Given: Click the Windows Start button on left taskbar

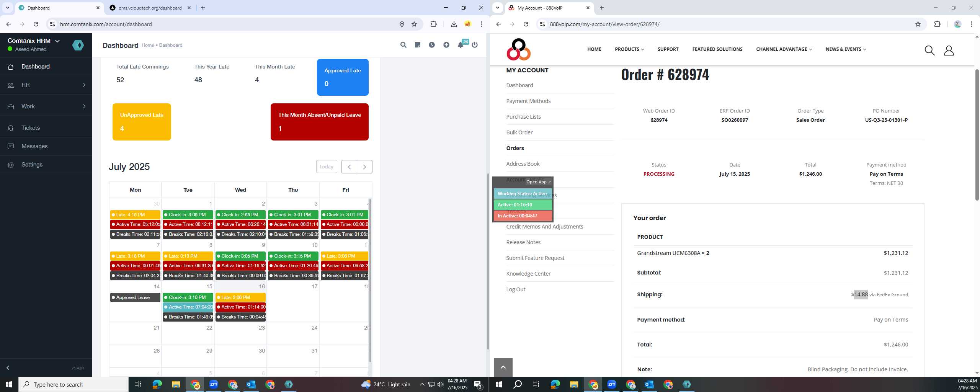Looking at the screenshot, I should [9, 384].
